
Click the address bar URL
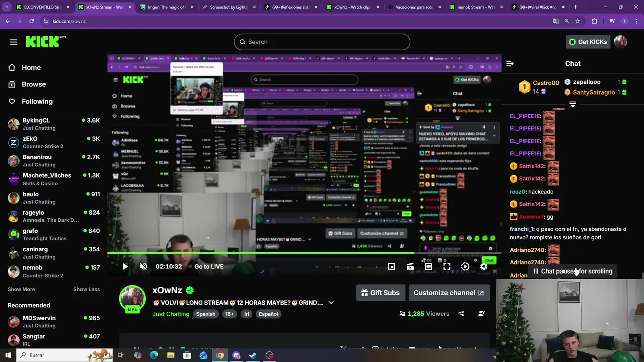pyautogui.click(x=69, y=21)
